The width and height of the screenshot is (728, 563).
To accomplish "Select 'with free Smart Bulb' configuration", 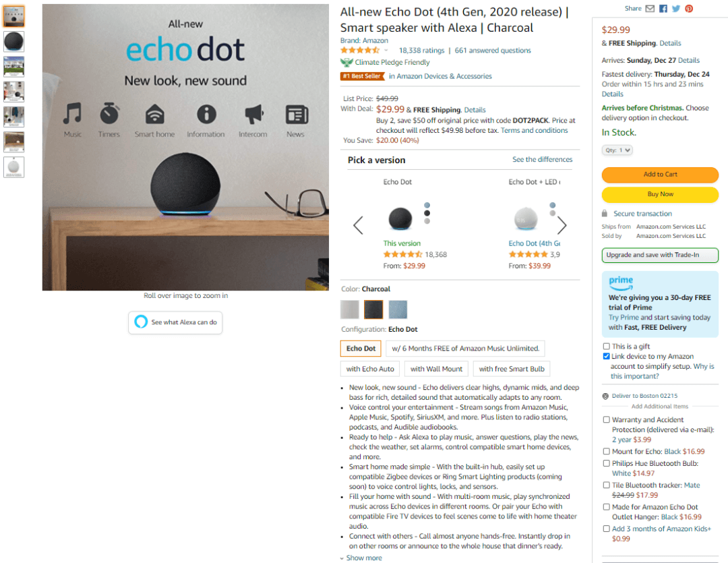I will [512, 369].
